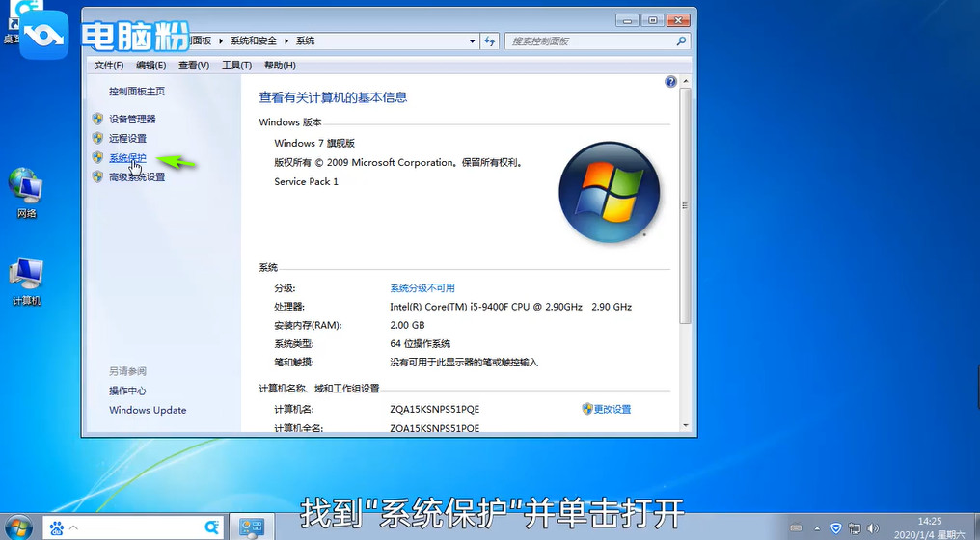Viewport: 980px width, 540px height.
Task: Open 设备管理器 (Device Manager) link
Action: coord(132,119)
